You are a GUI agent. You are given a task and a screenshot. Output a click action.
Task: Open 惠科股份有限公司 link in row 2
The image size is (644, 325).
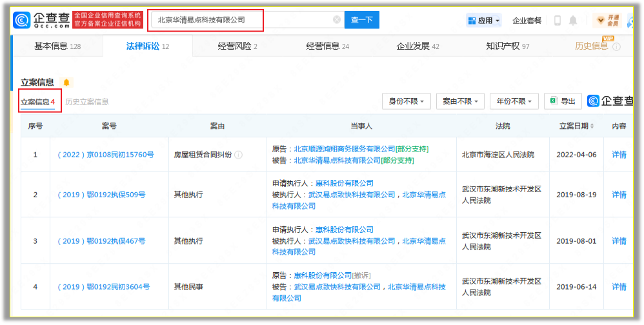coord(345,183)
